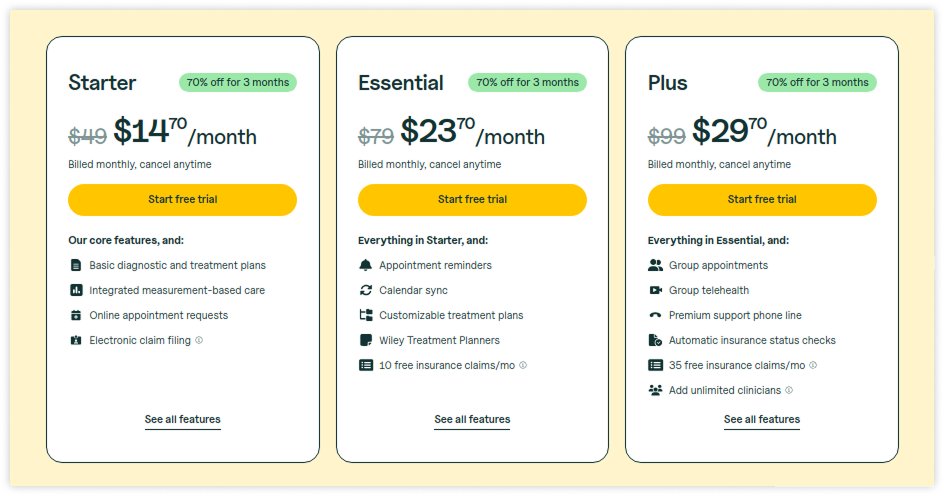
Task: Open See all features under Essential
Action: click(472, 420)
